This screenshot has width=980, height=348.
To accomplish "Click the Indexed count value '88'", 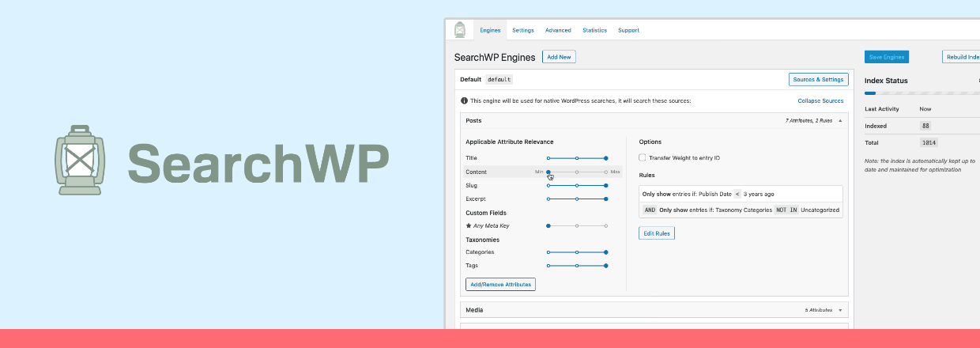I will pos(925,126).
